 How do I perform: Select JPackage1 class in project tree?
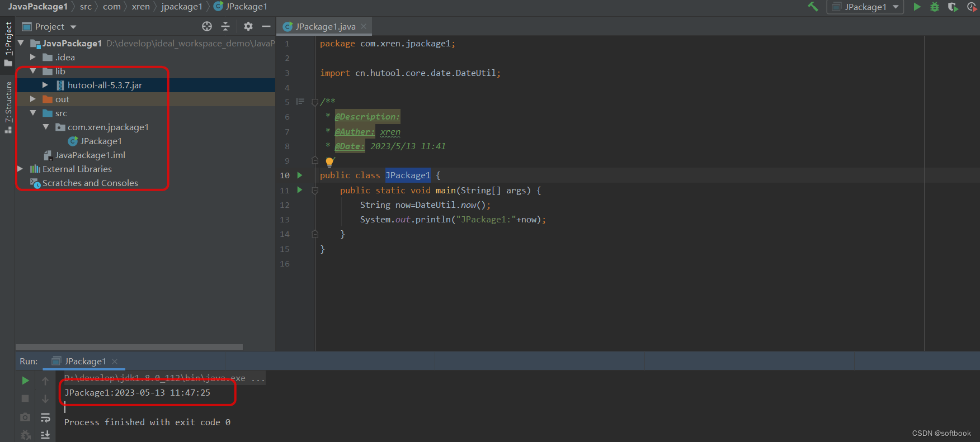point(101,141)
